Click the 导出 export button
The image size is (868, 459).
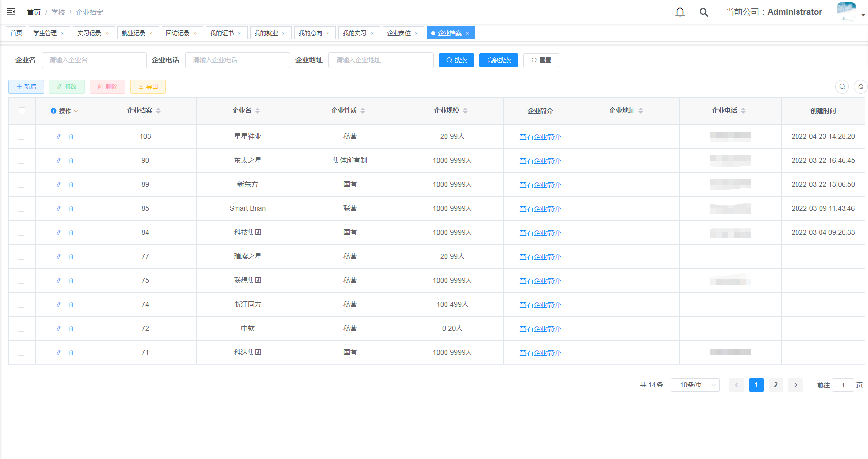pyautogui.click(x=148, y=87)
